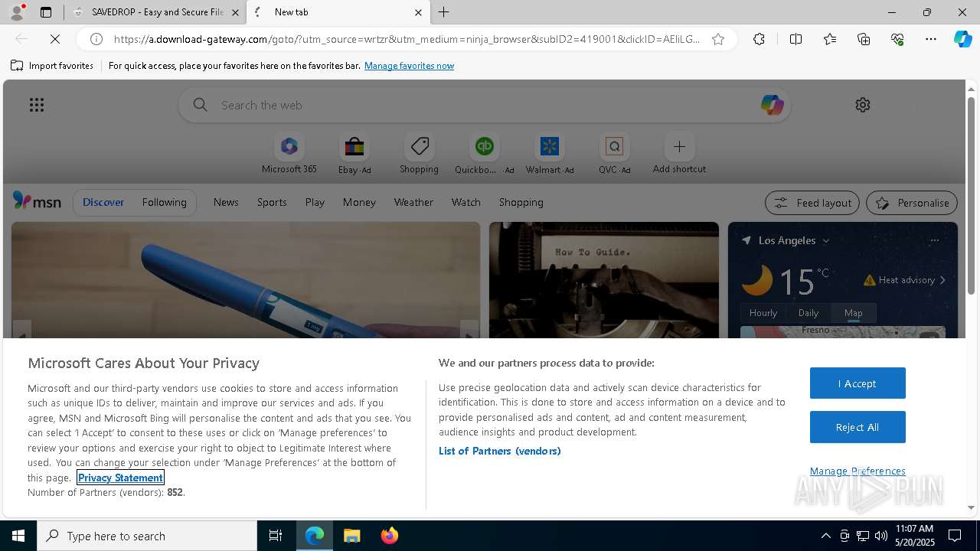Open the Collections toolbar icon

[x=864, y=39]
